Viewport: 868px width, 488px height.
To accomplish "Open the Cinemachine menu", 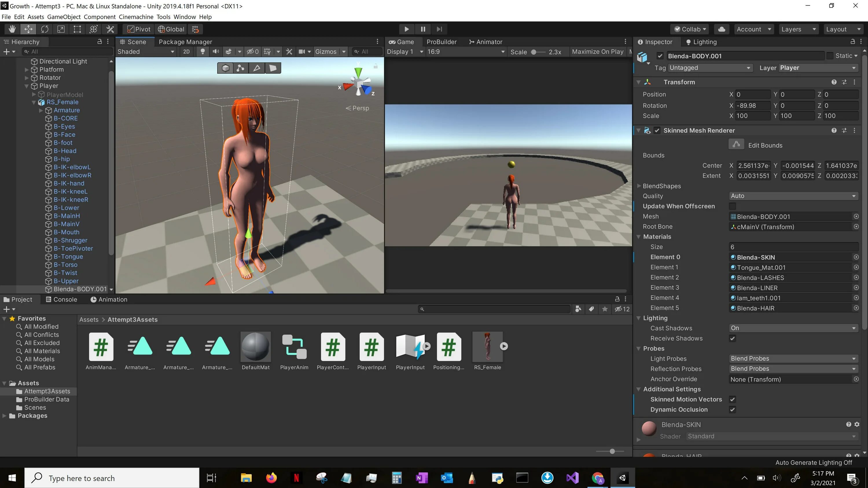I will point(136,17).
